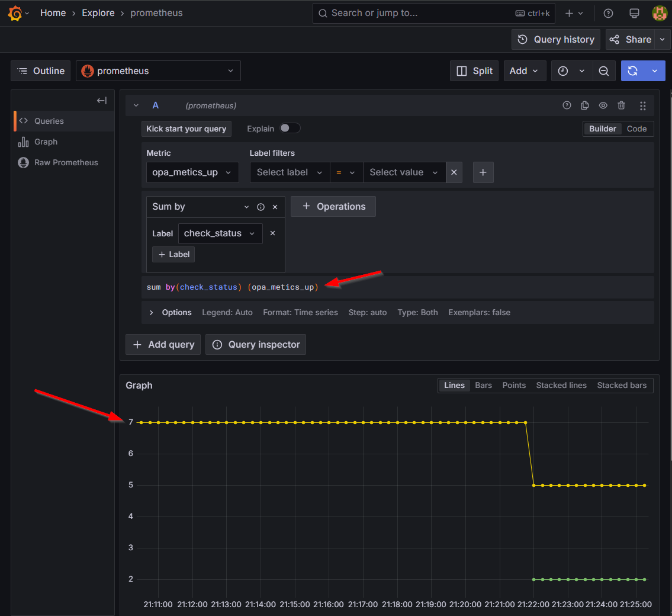
Task: Click inside the Search or jump to field
Action: click(x=414, y=12)
